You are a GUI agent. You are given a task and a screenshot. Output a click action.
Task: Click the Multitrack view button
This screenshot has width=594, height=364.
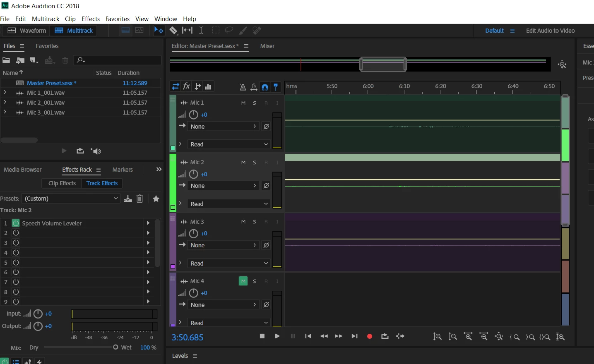pos(74,31)
